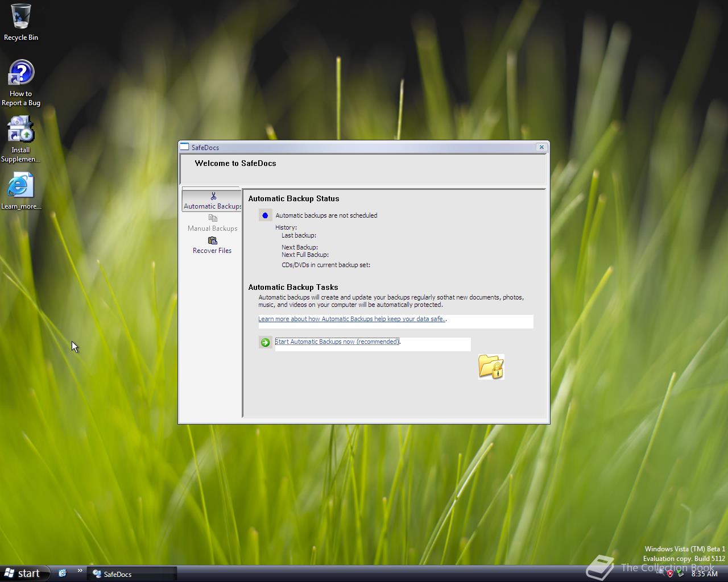The height and width of the screenshot is (582, 728).
Task: Click the SafeDocs title bar window icon
Action: click(185, 147)
